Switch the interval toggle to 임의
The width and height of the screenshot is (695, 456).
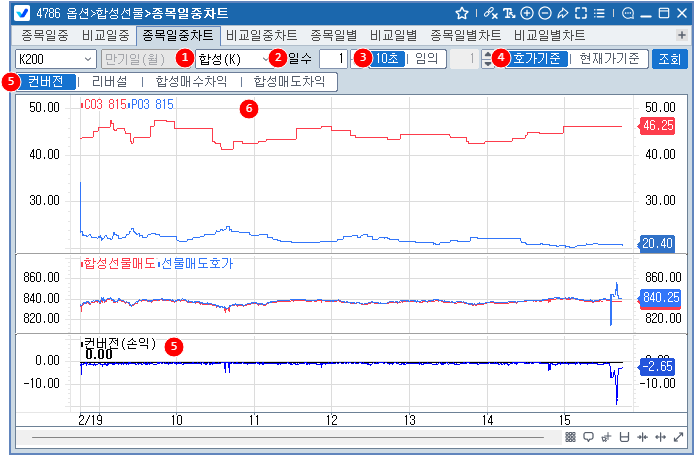tap(427, 59)
